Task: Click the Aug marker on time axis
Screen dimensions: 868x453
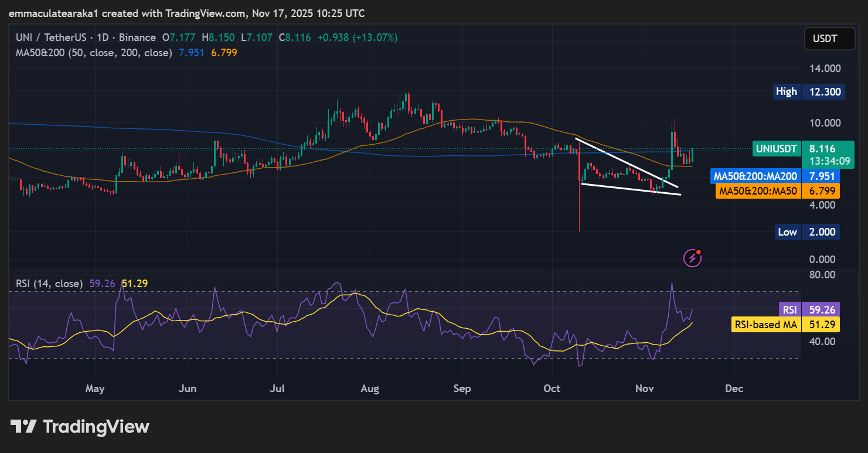Action: coord(370,389)
